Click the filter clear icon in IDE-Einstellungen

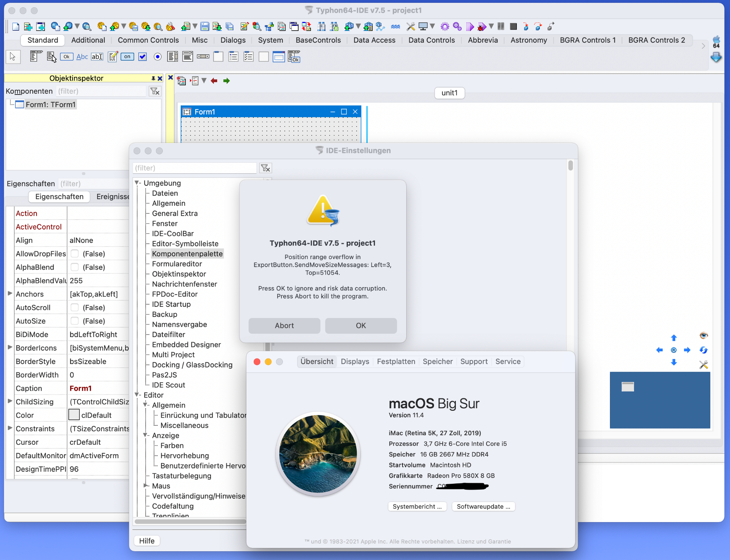tap(265, 168)
